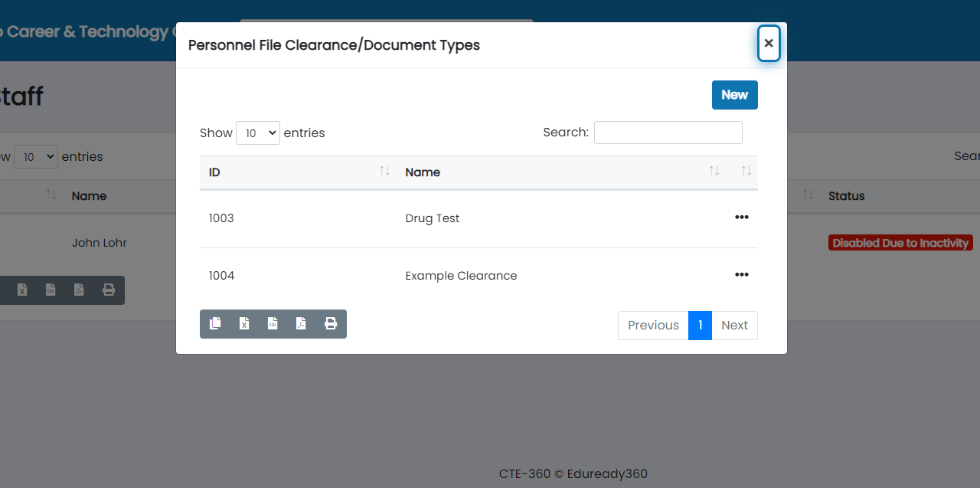This screenshot has width=980, height=488.
Task: Click the ID 1003 cell
Action: pyautogui.click(x=221, y=218)
